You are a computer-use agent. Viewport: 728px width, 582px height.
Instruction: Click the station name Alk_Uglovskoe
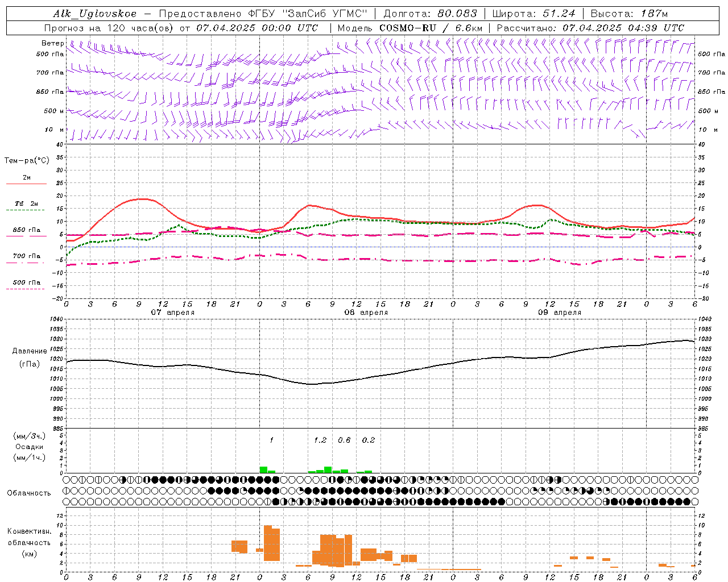(x=95, y=14)
